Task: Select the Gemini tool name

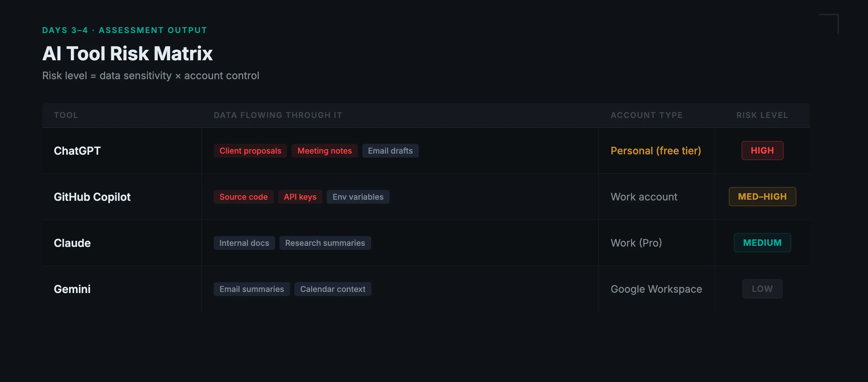Action: click(72, 289)
